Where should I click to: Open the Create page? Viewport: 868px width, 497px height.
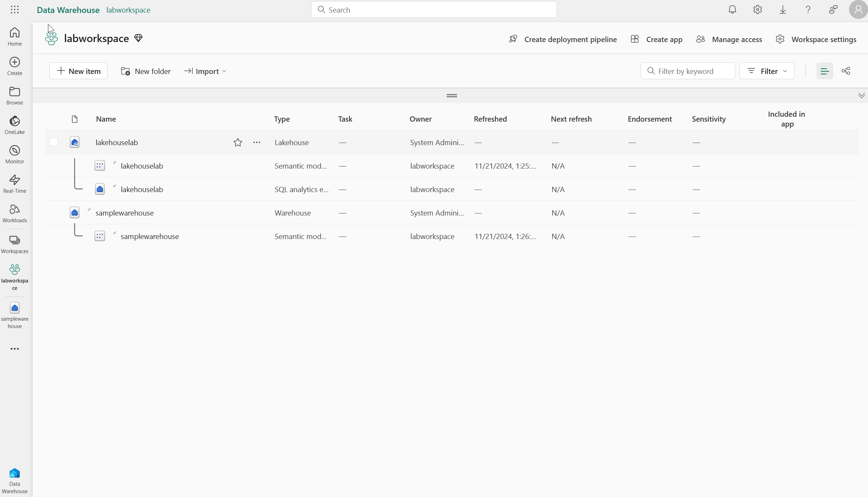pos(15,66)
